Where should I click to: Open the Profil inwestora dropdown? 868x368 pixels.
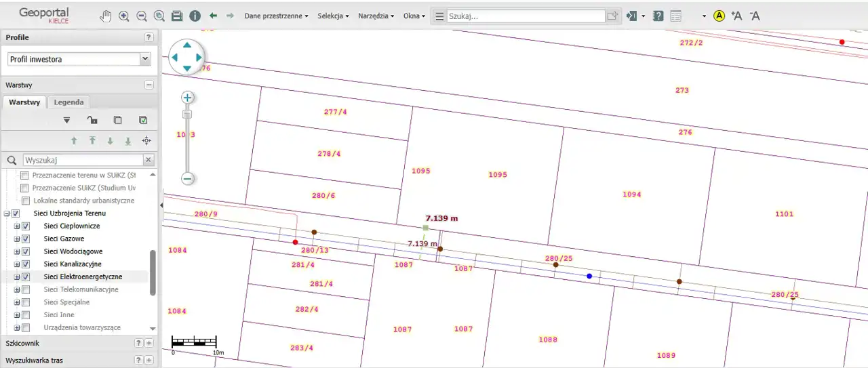144,60
